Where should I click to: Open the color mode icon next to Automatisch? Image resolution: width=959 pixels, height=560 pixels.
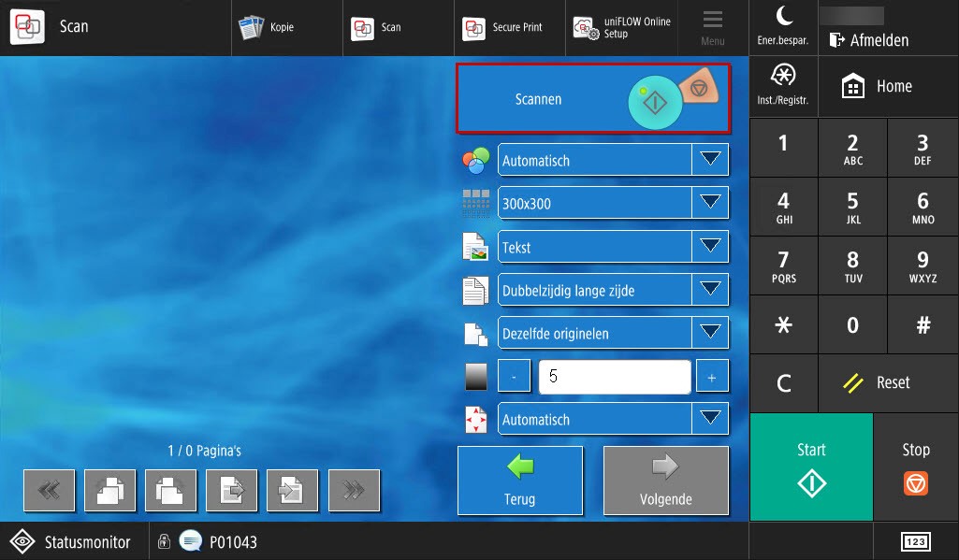coord(475,160)
